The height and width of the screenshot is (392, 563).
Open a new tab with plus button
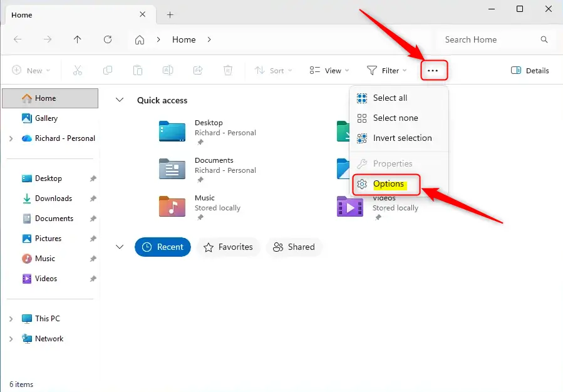click(170, 15)
